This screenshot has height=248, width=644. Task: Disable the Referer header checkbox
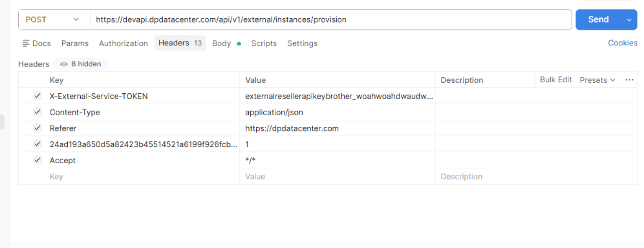(x=38, y=128)
